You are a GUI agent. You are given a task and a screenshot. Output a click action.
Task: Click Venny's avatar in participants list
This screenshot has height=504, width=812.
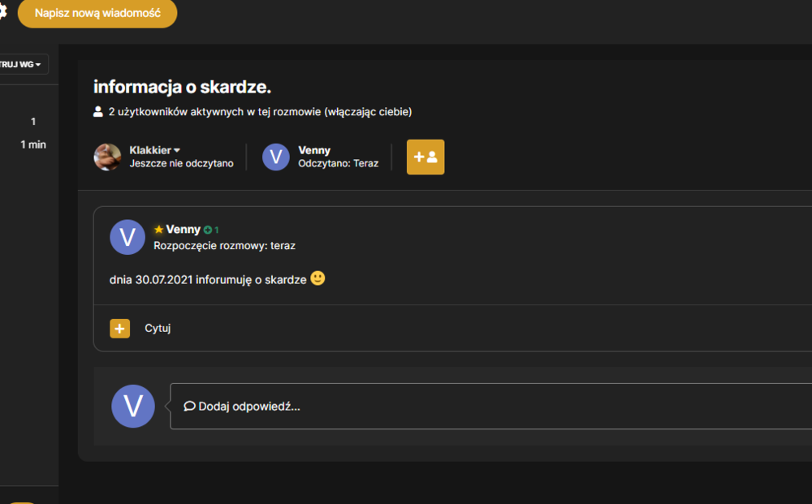point(275,157)
